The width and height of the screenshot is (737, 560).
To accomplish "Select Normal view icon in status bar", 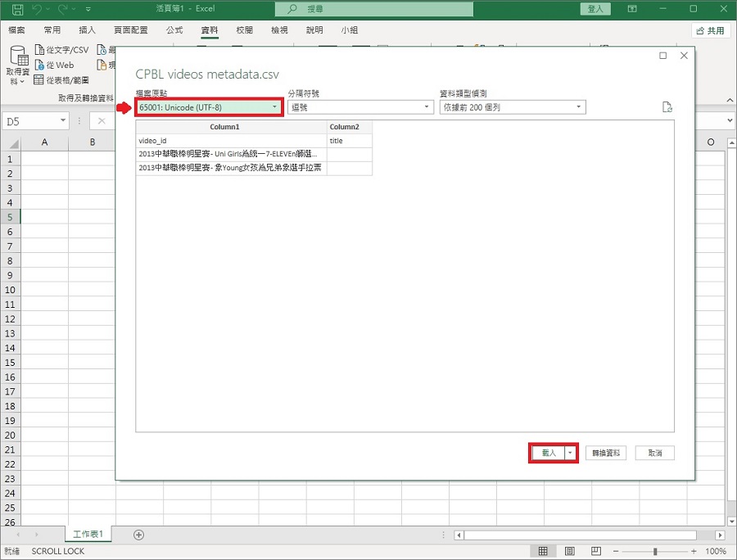I will 543,551.
